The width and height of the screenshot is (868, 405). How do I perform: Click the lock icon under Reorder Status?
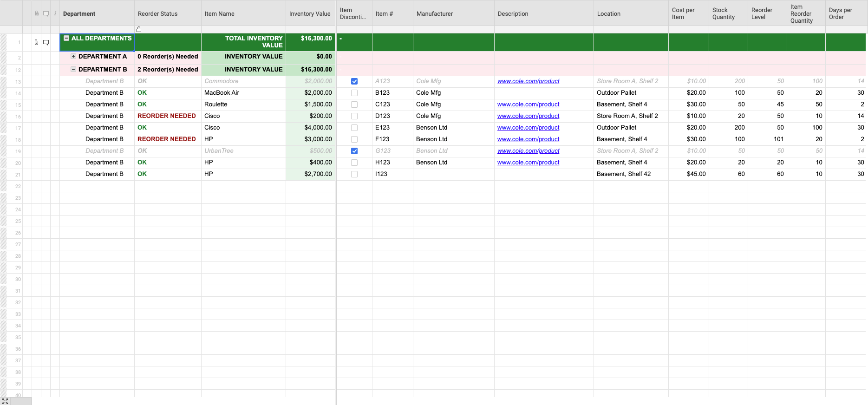point(139,29)
